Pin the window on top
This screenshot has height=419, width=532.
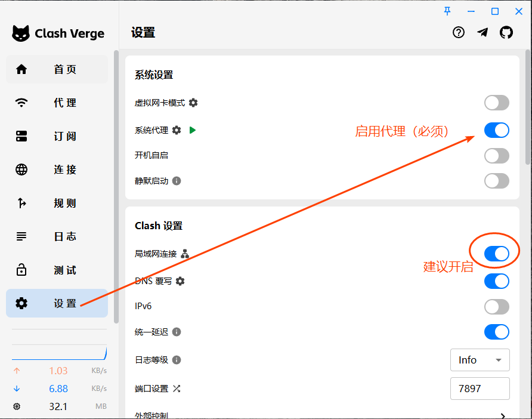(x=447, y=11)
